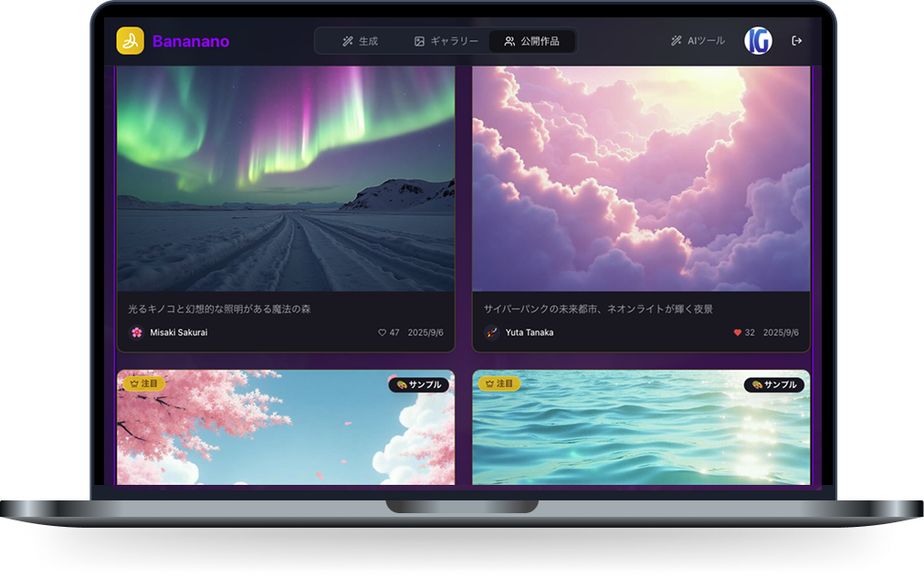Image resolution: width=924 pixels, height=578 pixels.
Task: Toggle the heart like on the aurora image
Action: pyautogui.click(x=383, y=332)
